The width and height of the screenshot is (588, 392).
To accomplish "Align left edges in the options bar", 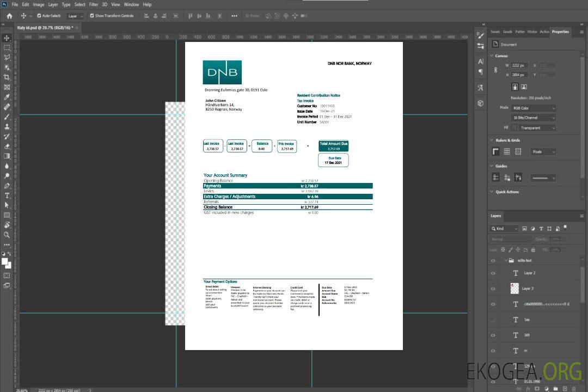I will tap(146, 16).
